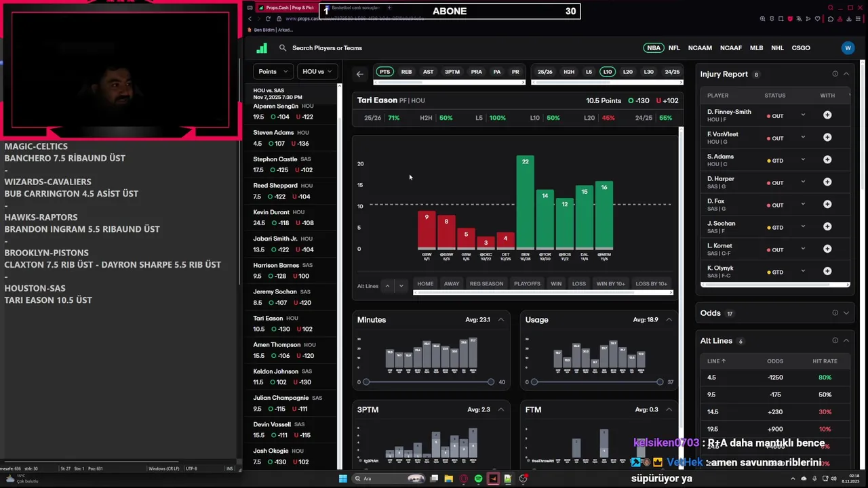Add J. Sochan with the plus icon

pos(827,227)
